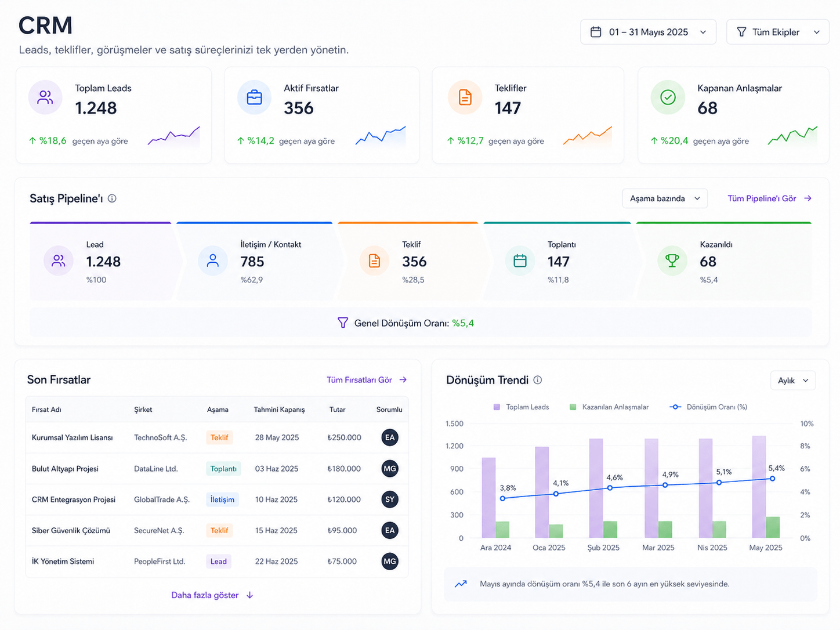Click the 3,8% data point on trend line
Viewport: 840px width, 630px height.
[502, 498]
